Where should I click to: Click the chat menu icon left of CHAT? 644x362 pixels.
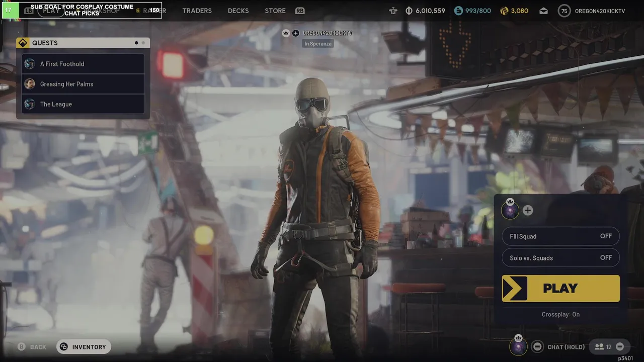coord(538,347)
